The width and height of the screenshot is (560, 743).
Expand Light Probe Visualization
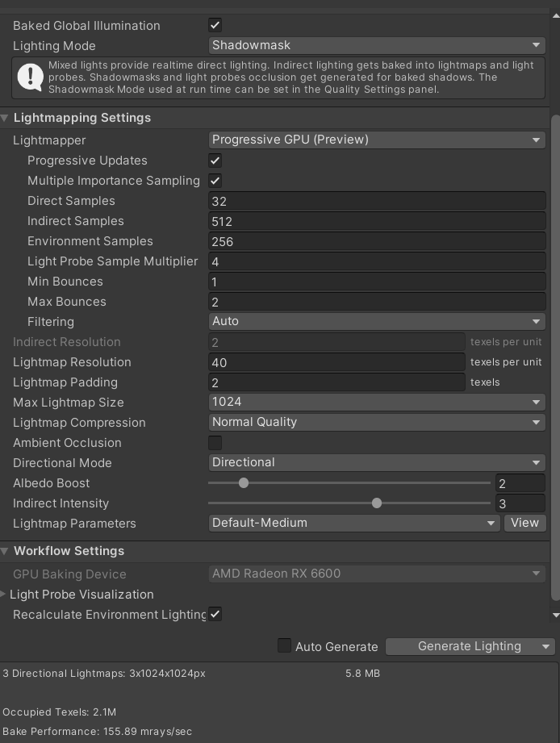pyautogui.click(x=3, y=595)
